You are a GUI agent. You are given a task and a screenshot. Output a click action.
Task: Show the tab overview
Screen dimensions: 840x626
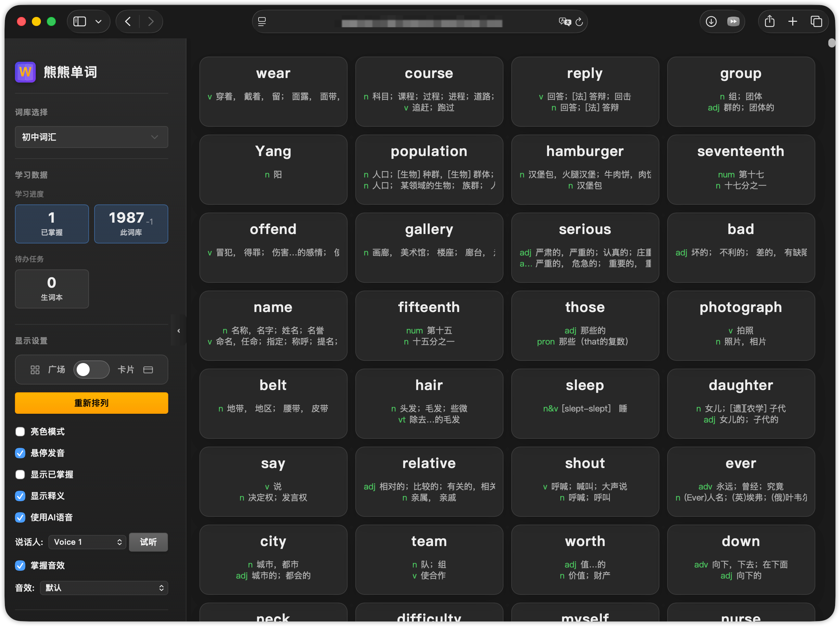click(x=817, y=21)
